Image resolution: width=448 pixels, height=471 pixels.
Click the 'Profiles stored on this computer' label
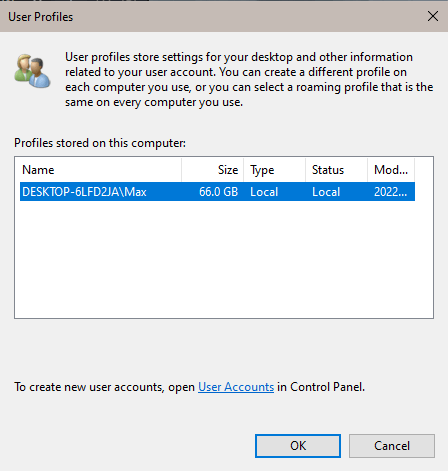pyautogui.click(x=100, y=143)
